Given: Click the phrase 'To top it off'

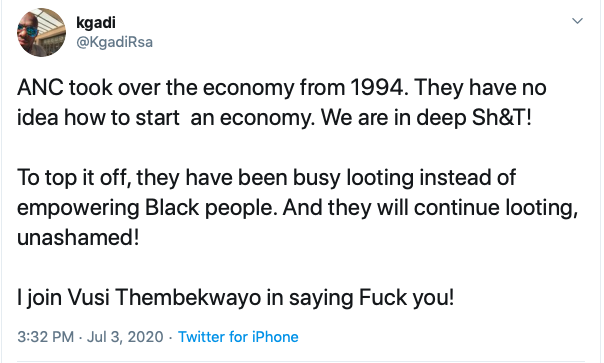Looking at the screenshot, I should click(x=72, y=178).
